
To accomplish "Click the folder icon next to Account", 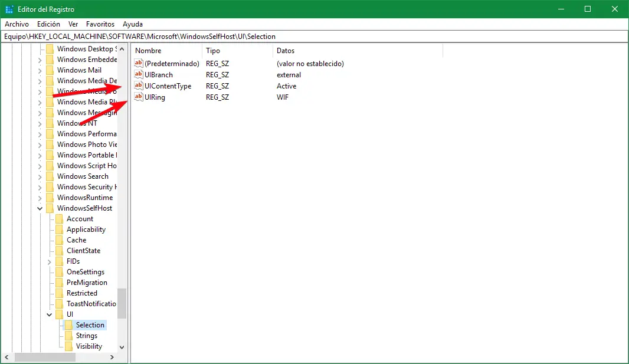I will pyautogui.click(x=60, y=219).
